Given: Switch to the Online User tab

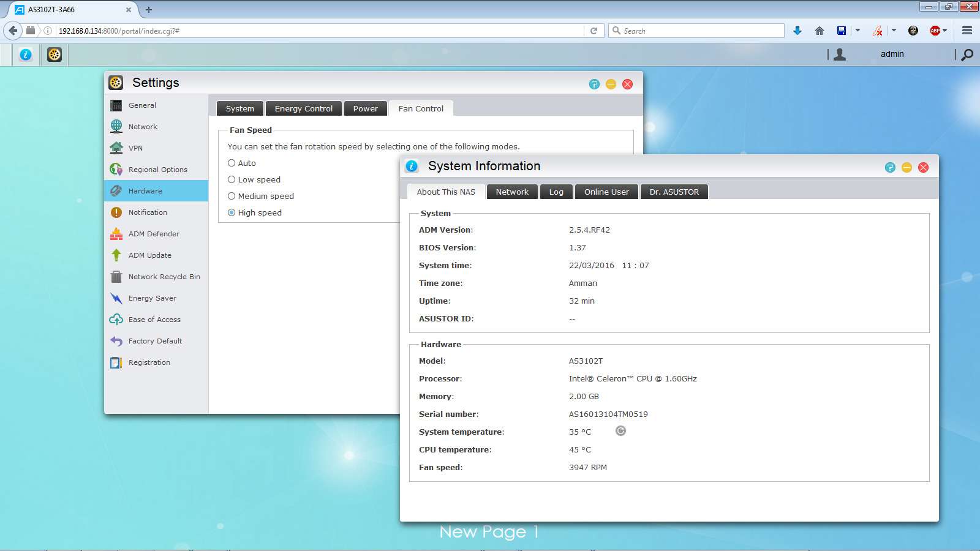Looking at the screenshot, I should point(606,192).
